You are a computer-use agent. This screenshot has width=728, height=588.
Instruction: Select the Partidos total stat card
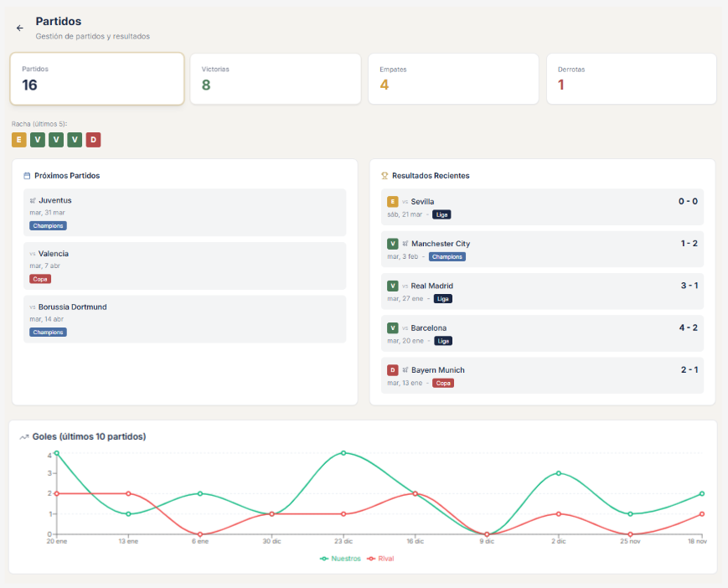pyautogui.click(x=97, y=79)
